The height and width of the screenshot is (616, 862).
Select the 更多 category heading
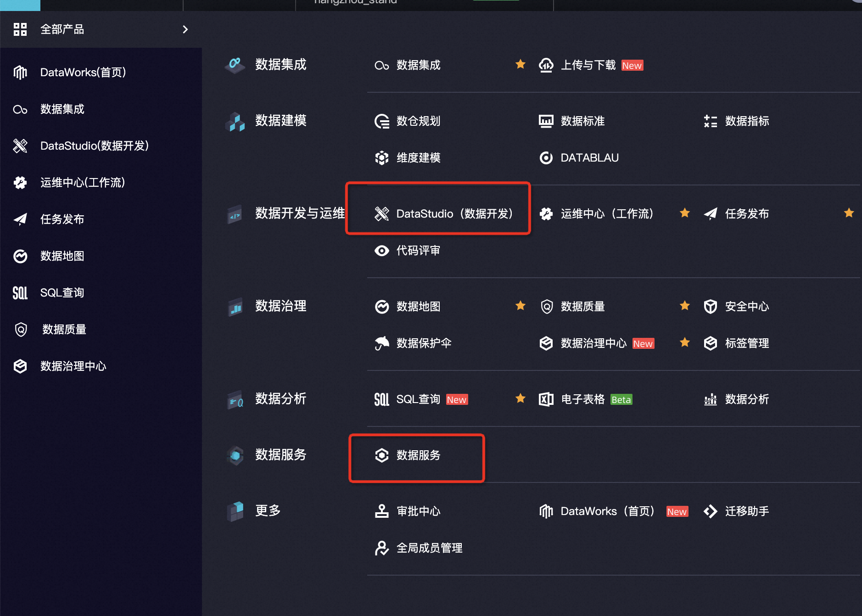pyautogui.click(x=268, y=511)
